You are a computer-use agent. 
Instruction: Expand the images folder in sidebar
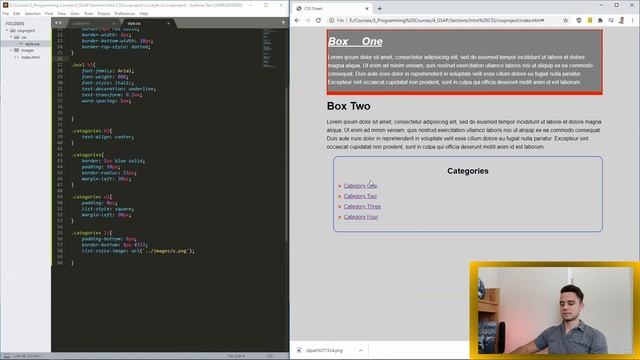(x=11, y=50)
